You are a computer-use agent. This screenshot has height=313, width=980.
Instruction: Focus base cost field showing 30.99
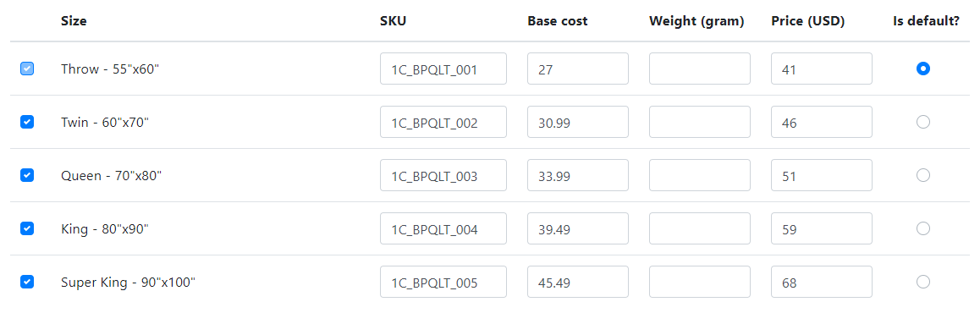(578, 122)
